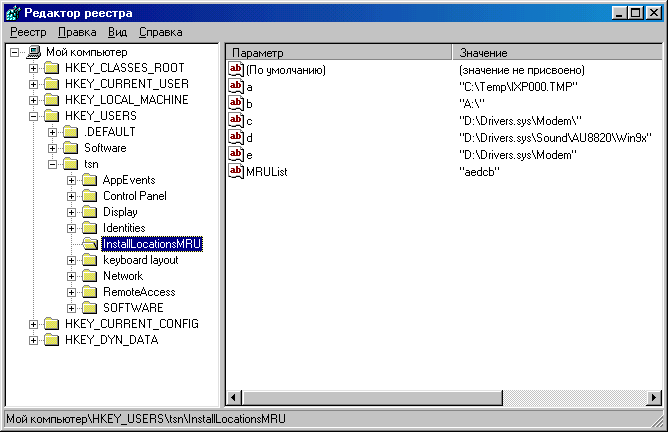The height and width of the screenshot is (432, 668).
Task: Click the My Computer icon at the tree root
Action: pyautogui.click(x=33, y=52)
